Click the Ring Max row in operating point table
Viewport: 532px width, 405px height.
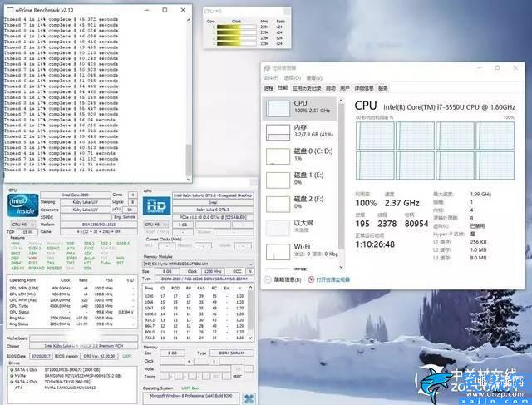pos(71,318)
